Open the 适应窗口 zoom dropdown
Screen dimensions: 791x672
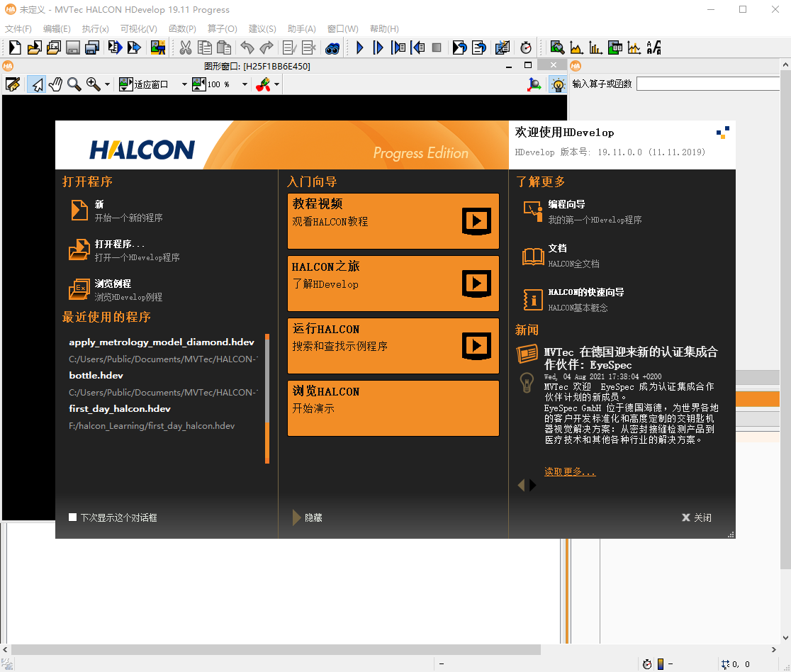[x=184, y=84]
